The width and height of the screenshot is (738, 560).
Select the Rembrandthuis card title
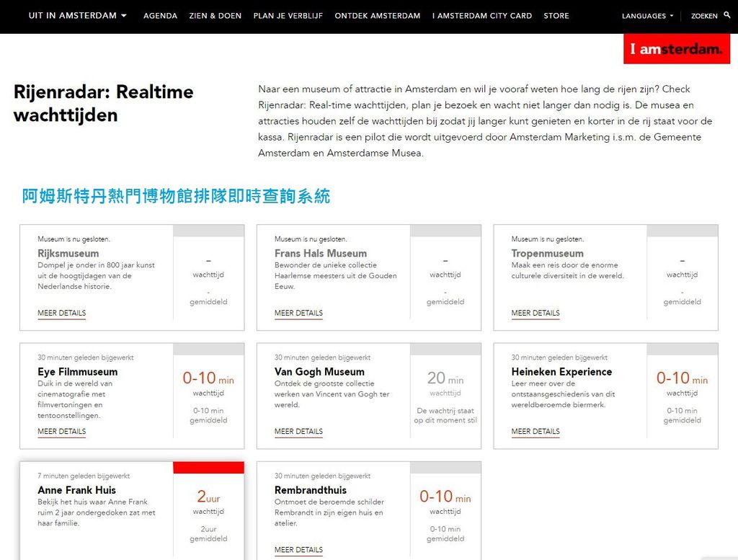(311, 490)
